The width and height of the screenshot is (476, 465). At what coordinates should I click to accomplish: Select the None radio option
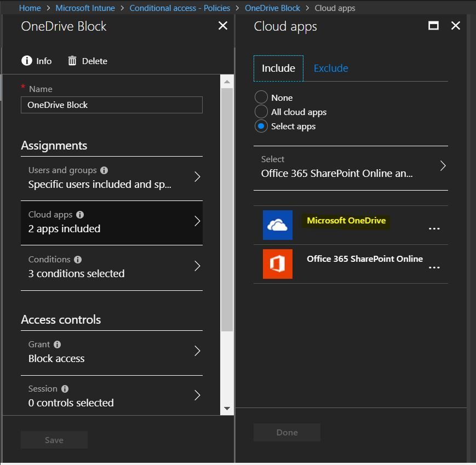261,97
